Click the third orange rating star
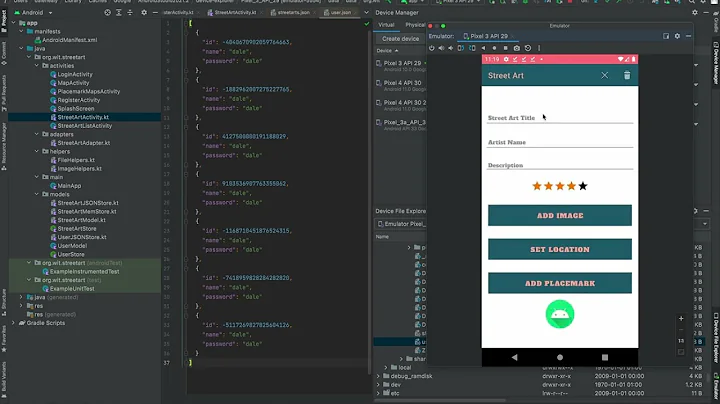720x404 pixels. [560, 186]
